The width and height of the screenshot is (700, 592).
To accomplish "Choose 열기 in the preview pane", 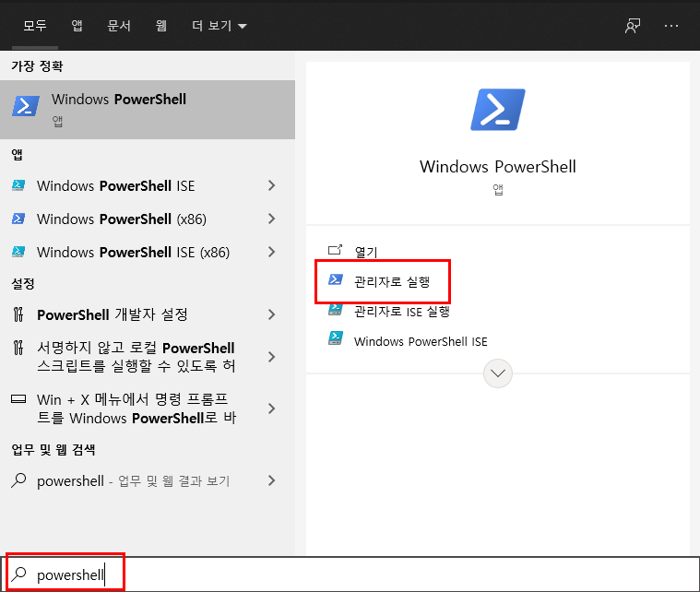I will coord(366,253).
